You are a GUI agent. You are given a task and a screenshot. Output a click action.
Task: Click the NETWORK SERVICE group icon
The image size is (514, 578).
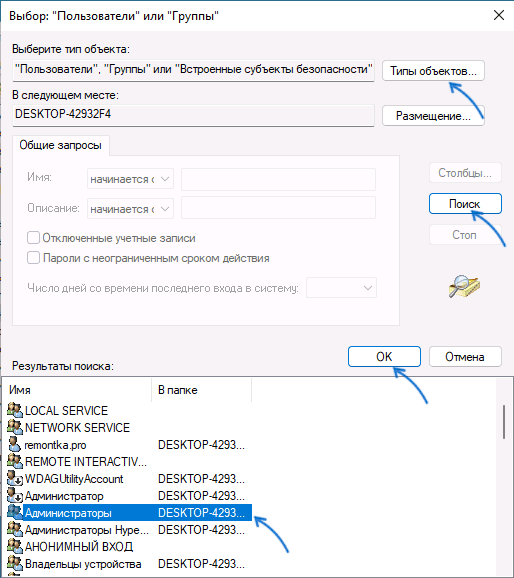point(15,427)
